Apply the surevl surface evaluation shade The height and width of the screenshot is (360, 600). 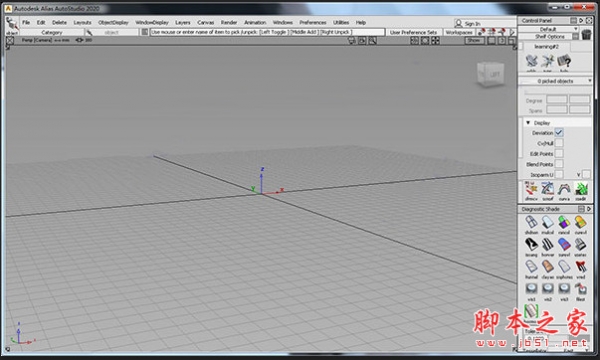tap(564, 244)
